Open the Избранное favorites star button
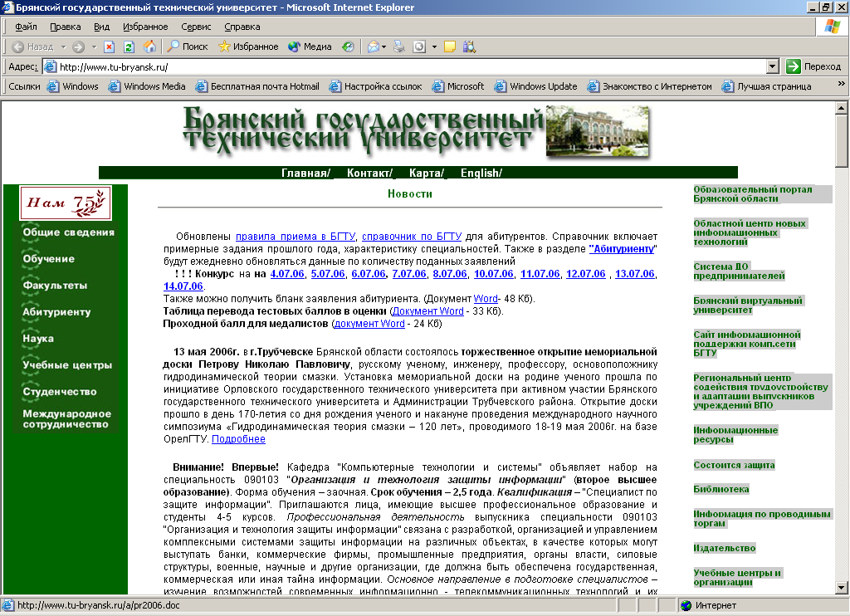The image size is (850, 616). click(248, 46)
